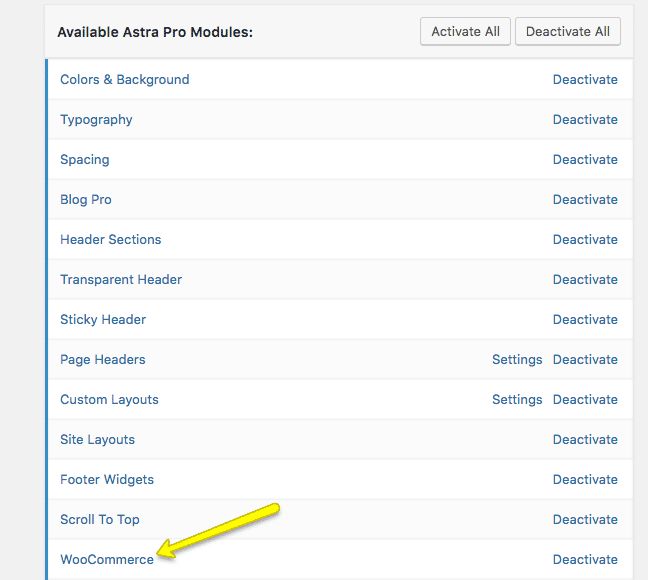Select the Available Astra Pro Modules heading
648x580 pixels.
point(155,32)
